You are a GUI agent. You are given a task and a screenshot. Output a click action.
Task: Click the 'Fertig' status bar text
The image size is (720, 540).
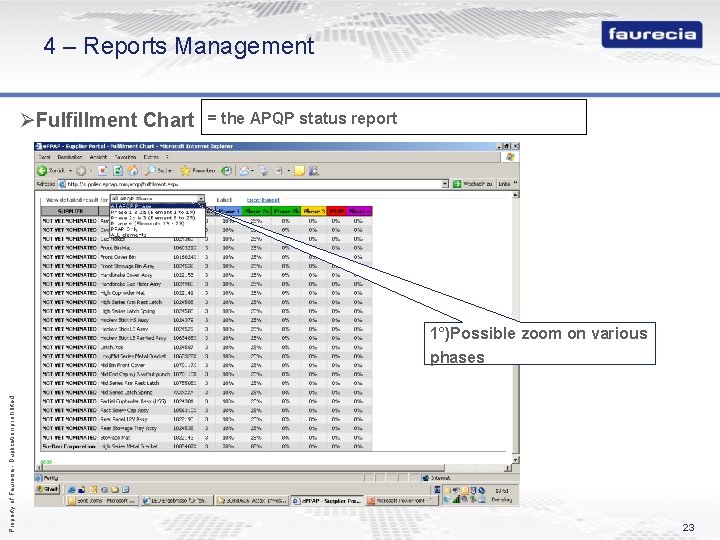[51, 478]
